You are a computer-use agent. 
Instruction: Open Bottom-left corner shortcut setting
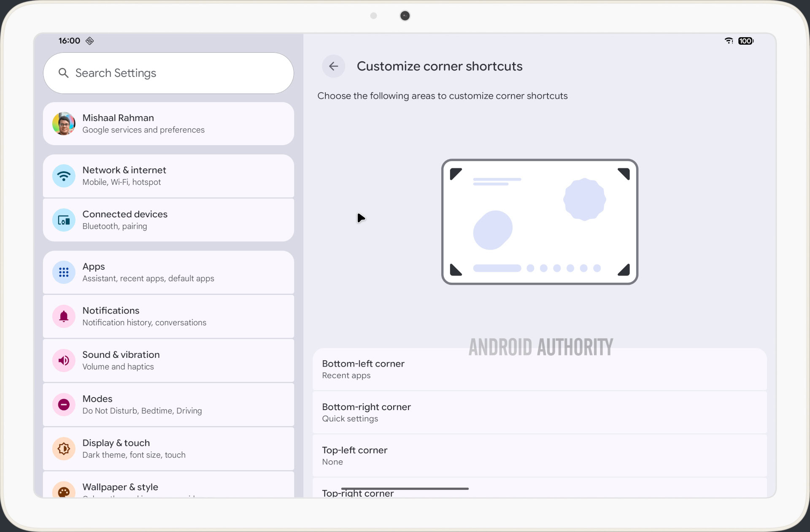[539, 370]
